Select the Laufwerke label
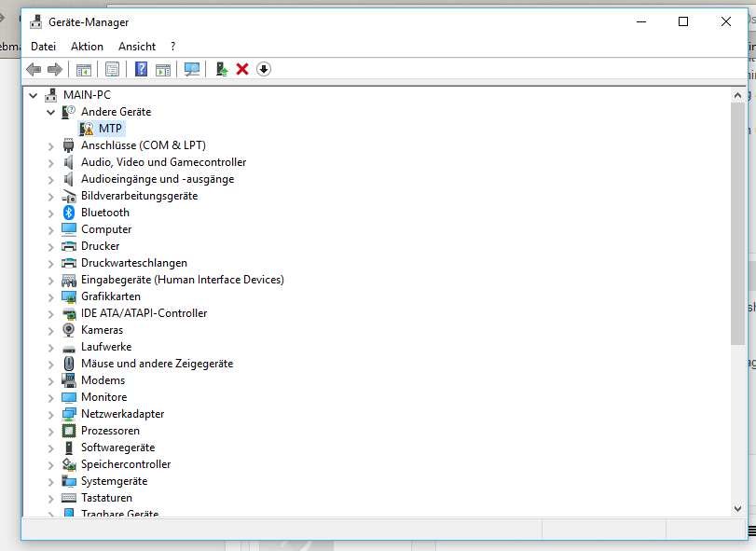Viewport: 756px width, 551px height. (106, 347)
